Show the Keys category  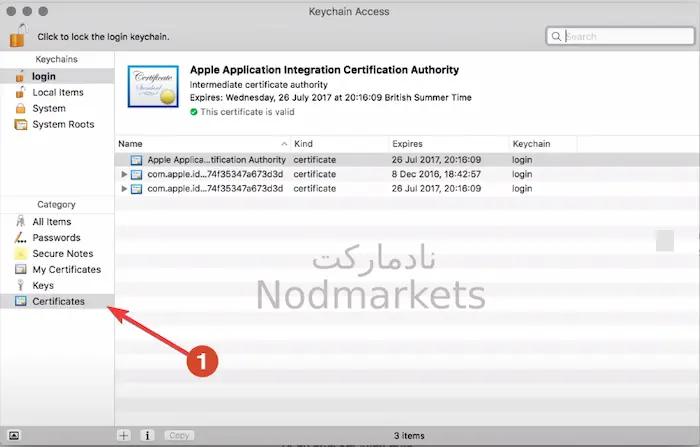click(57, 285)
